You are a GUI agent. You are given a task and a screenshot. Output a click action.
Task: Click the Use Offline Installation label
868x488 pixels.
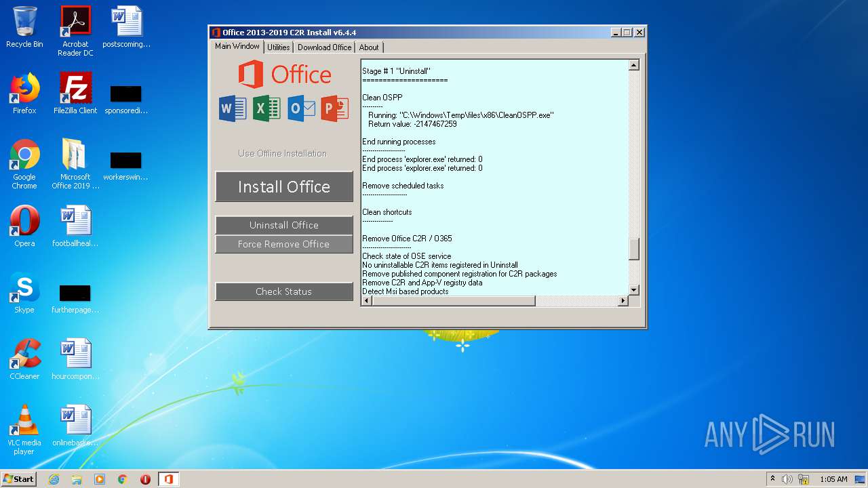tap(282, 153)
